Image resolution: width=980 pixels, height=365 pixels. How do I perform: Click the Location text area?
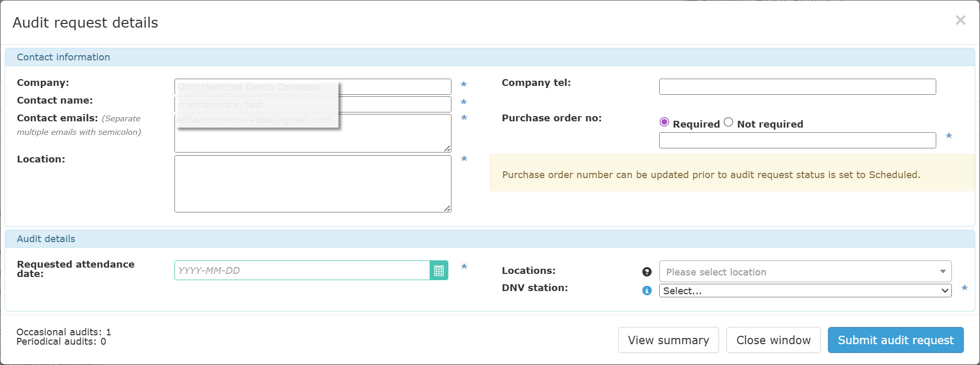tap(312, 183)
